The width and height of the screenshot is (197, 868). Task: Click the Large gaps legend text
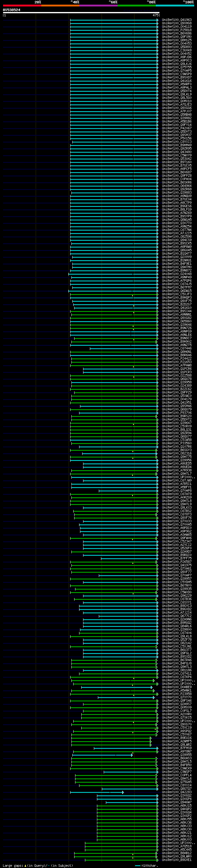[38, 865]
